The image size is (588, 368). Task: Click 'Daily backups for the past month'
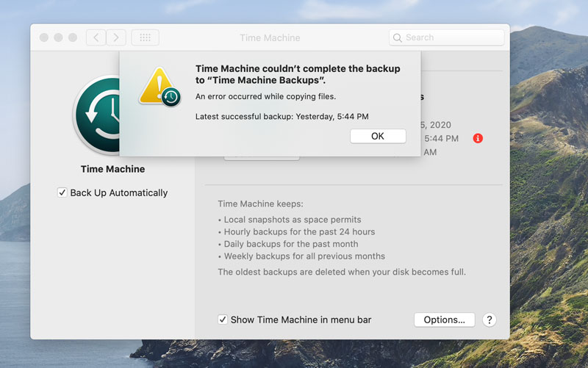pos(291,244)
